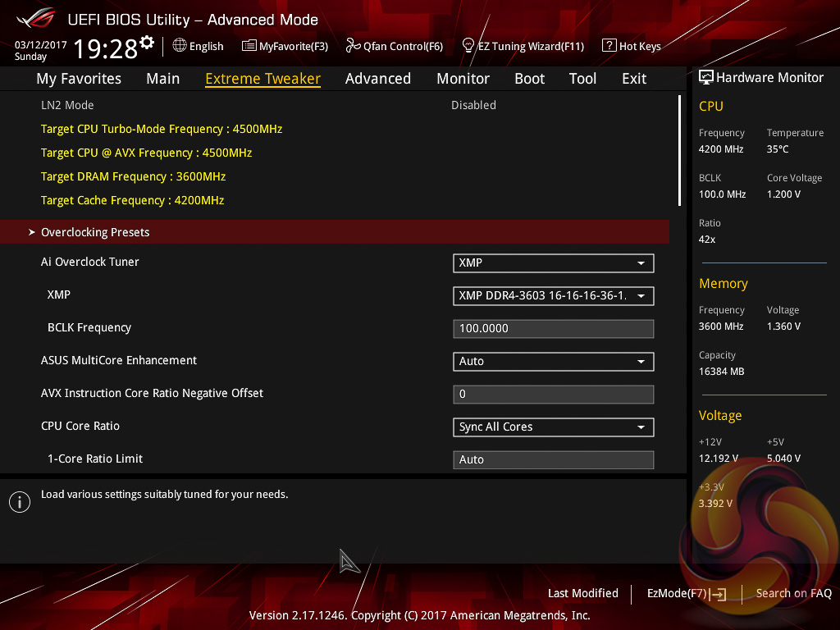Viewport: 840px width, 630px height.
Task: Open the Monitor tab
Action: (x=463, y=79)
